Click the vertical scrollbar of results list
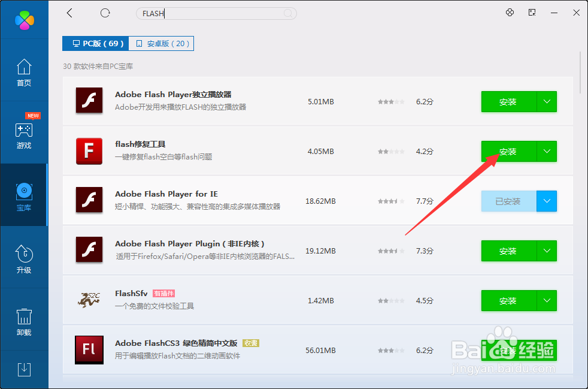 coord(581,73)
